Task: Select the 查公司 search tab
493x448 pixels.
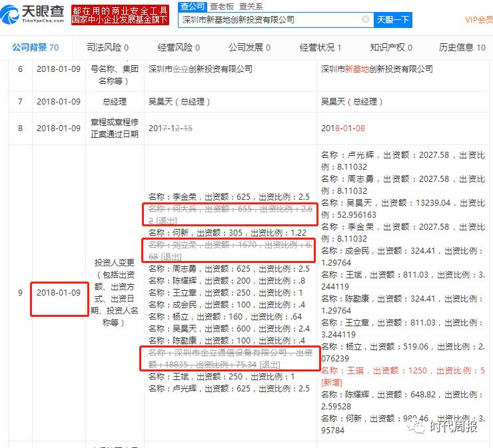Action: pyautogui.click(x=193, y=6)
